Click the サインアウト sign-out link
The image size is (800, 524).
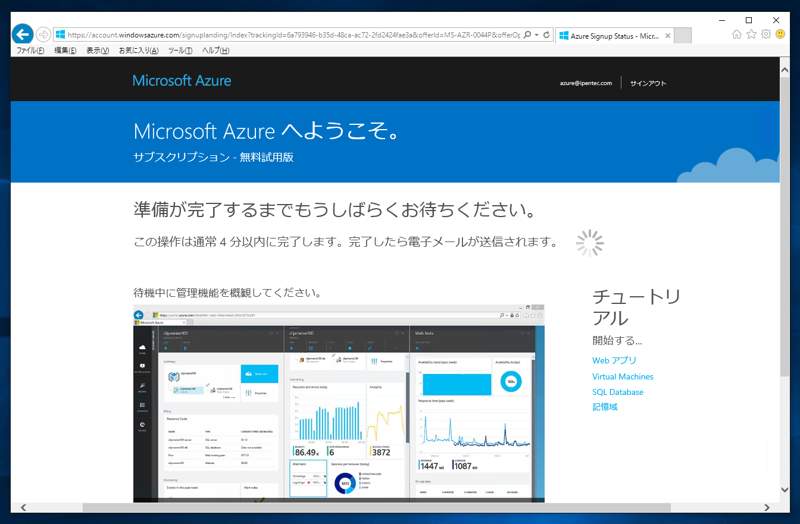(x=648, y=83)
